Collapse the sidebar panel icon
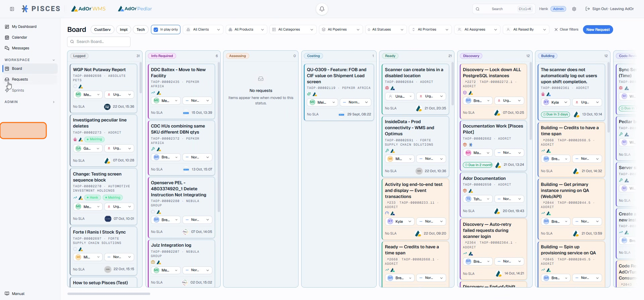 tap(12, 9)
